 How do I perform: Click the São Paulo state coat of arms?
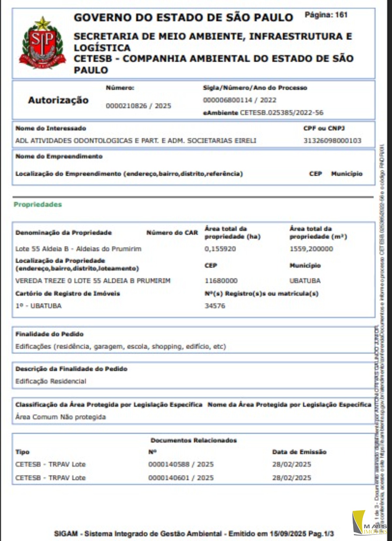coord(42,43)
